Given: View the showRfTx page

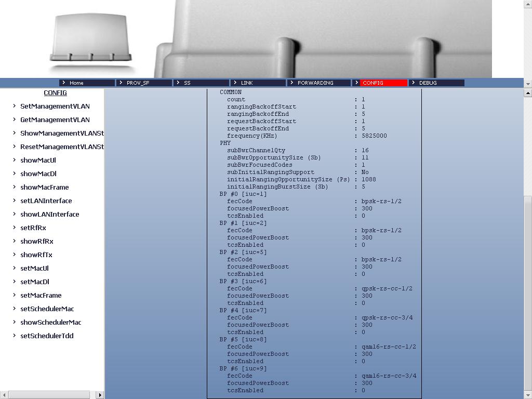Looking at the screenshot, I should (36, 255).
